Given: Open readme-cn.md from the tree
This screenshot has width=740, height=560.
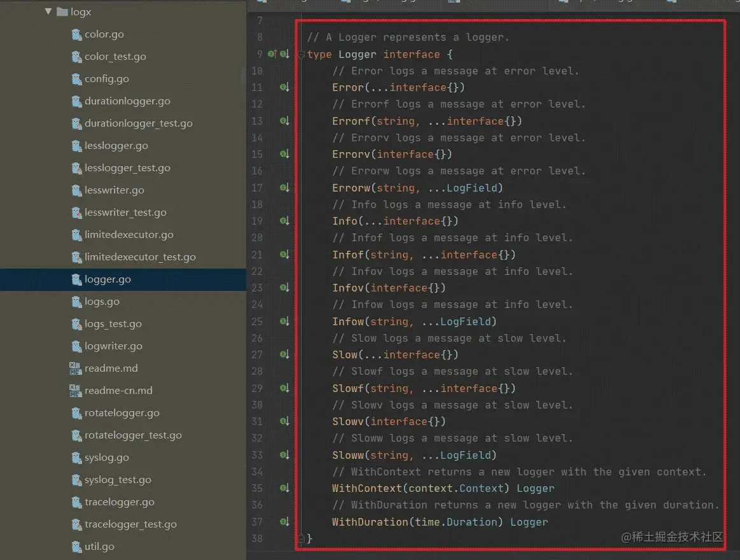Looking at the screenshot, I should point(118,391).
